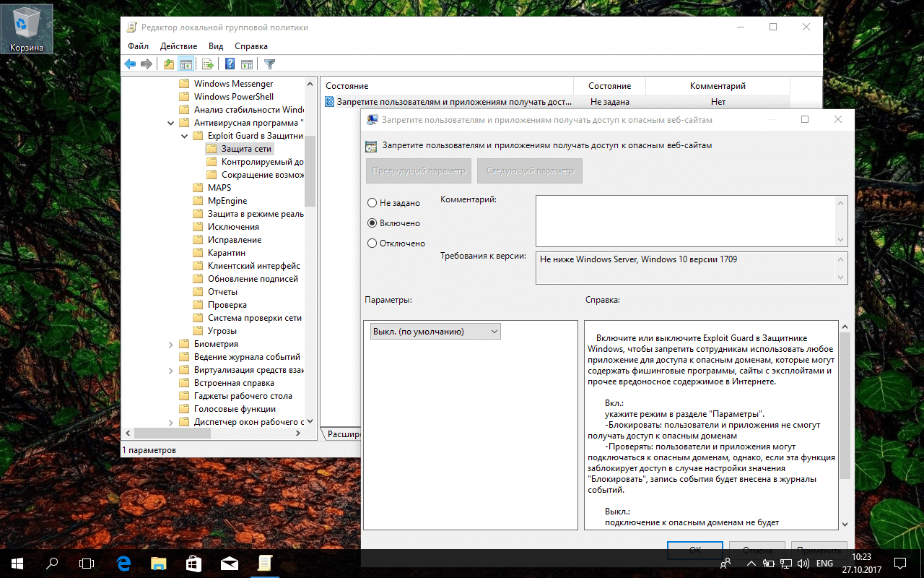Open the 'Выкл. (по умолчанию)' dropdown
Screen dimensions: 924x578
[x=435, y=332]
